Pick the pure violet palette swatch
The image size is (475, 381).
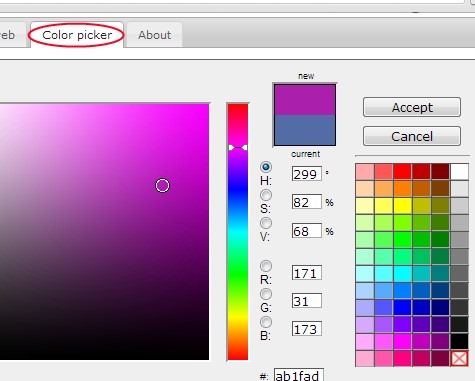[402, 325]
